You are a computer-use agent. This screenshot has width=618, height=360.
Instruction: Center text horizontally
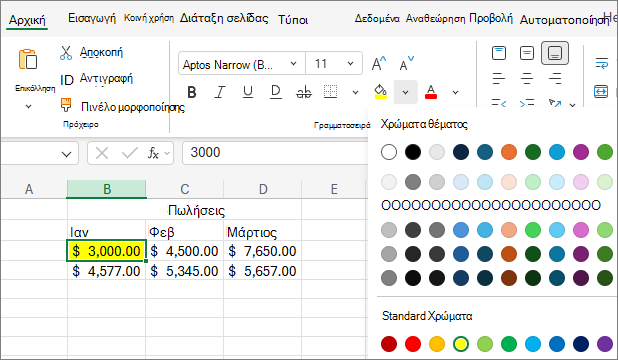[527, 78]
